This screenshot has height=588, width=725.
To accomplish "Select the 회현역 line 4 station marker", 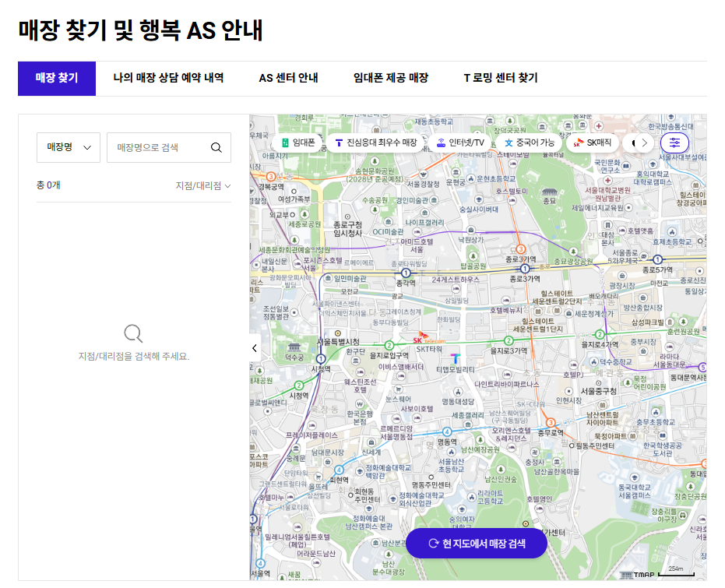I will [339, 470].
